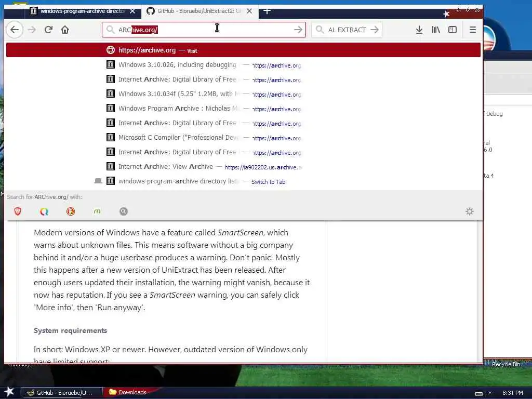Click the forward navigation arrow
The image size is (532, 399).
[x=32, y=30]
